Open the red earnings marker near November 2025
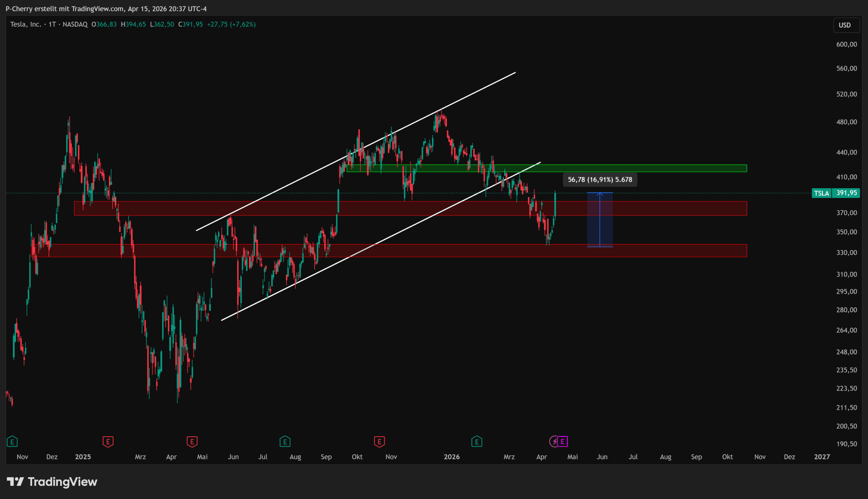 click(379, 441)
